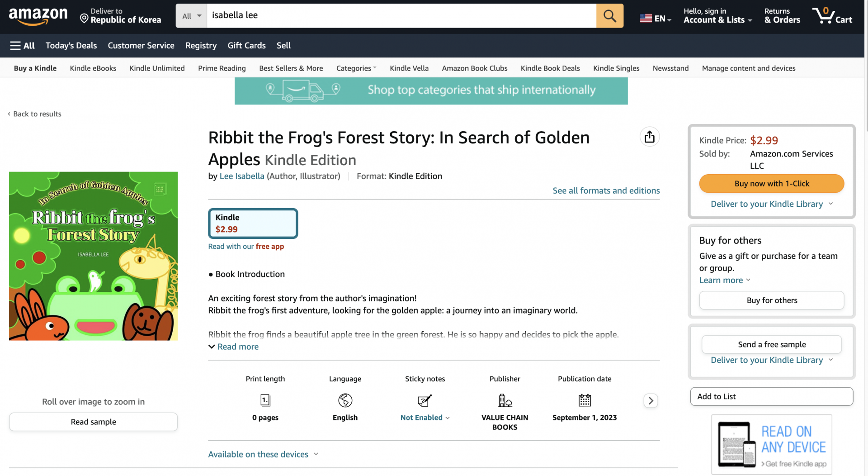The image size is (868, 476).
Task: Click the Ribbit the Frog book cover
Action: 93,256
